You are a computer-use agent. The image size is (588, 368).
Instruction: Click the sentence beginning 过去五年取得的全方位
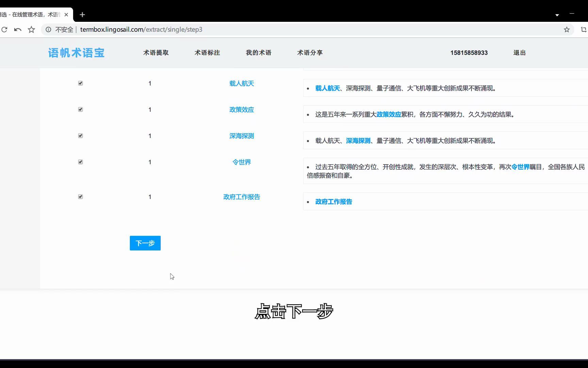446,171
